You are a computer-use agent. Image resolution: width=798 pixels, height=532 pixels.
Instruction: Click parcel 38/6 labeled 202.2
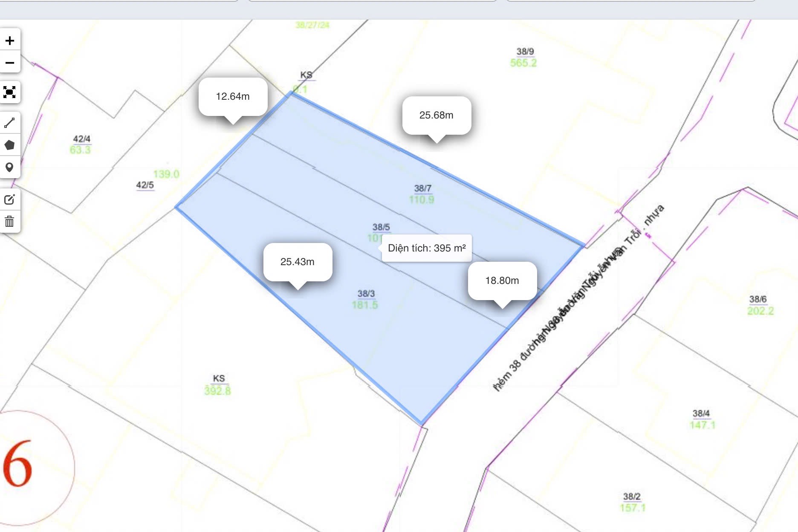pos(759,305)
